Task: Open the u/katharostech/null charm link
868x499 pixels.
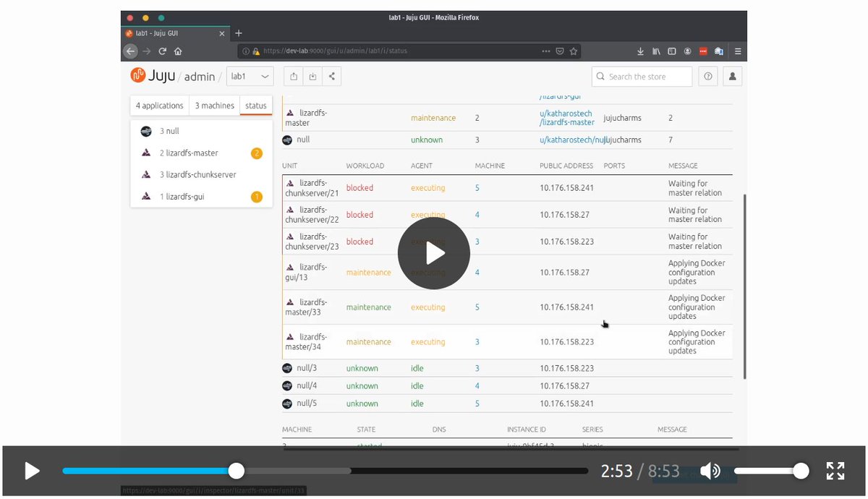Action: click(571, 140)
